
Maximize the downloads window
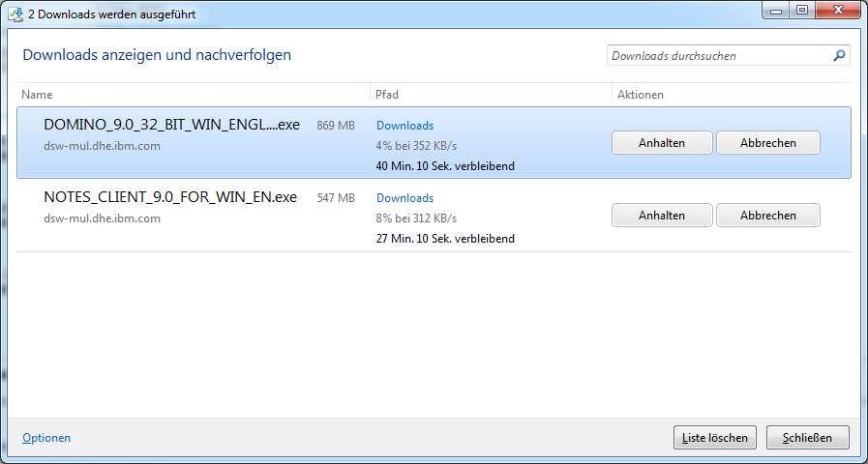pos(802,11)
